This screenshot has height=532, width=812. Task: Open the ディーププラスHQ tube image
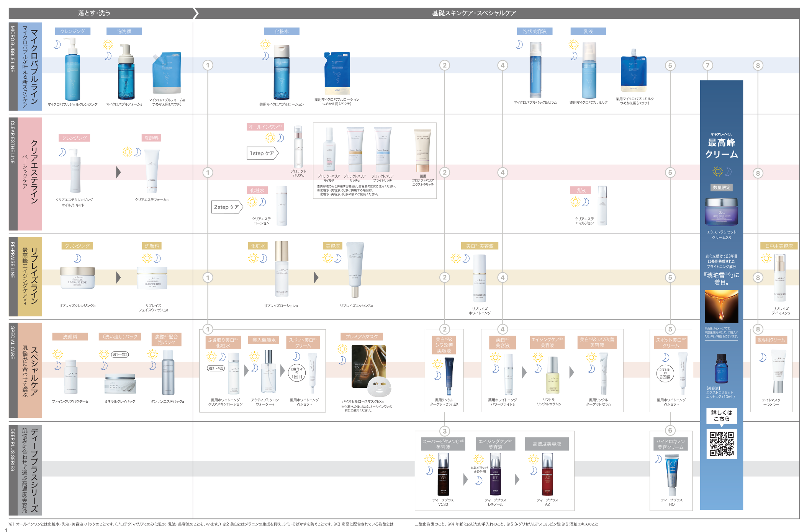tap(672, 475)
